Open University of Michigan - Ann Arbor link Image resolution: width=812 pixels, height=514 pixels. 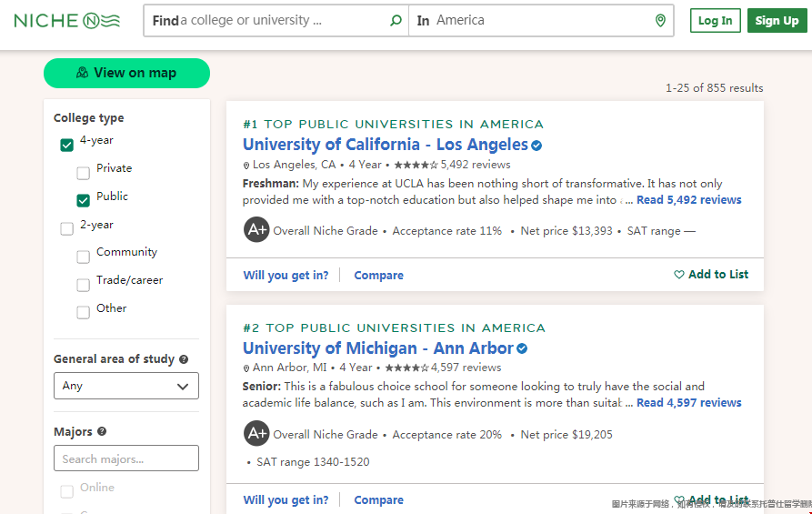(378, 348)
